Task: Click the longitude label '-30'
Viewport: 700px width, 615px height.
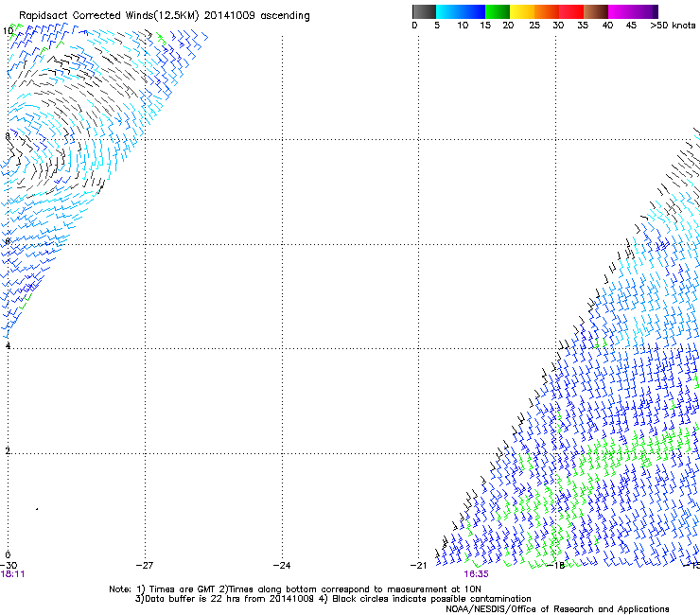Action: click(x=9, y=565)
